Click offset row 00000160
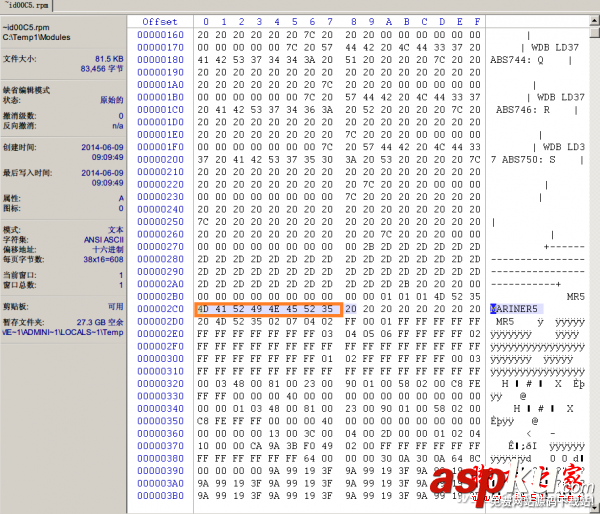This screenshot has height=514, width=600. click(x=160, y=35)
